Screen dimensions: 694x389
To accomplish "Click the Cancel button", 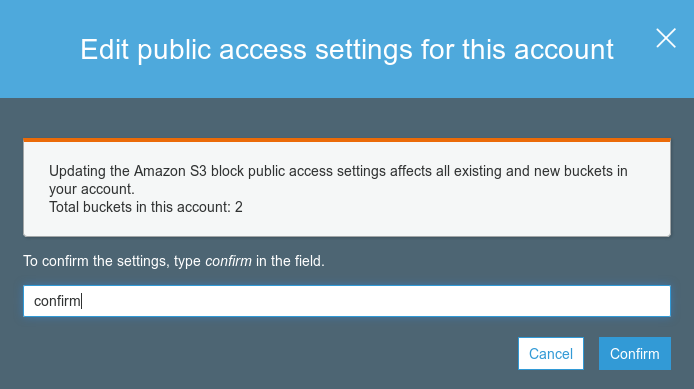I will click(x=551, y=354).
